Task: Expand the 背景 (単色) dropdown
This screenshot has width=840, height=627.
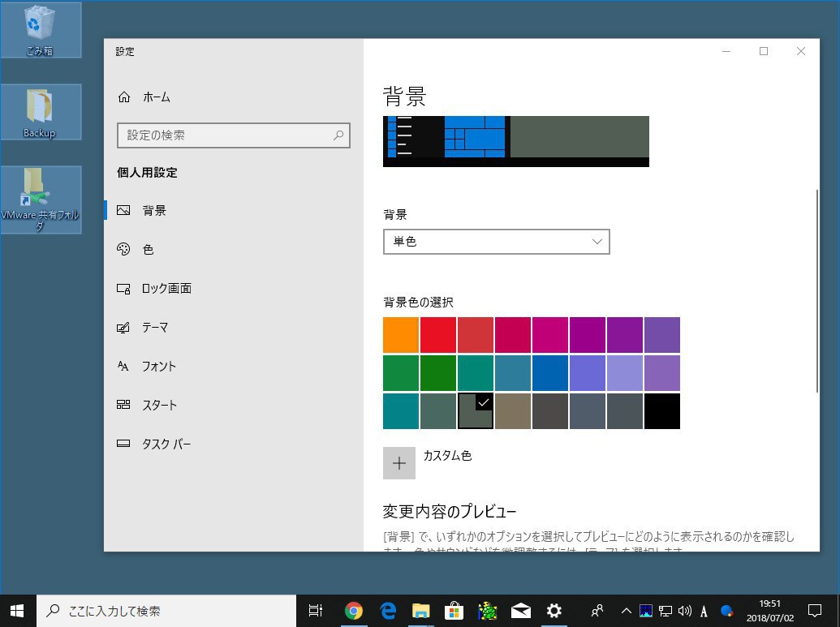Action: point(496,242)
